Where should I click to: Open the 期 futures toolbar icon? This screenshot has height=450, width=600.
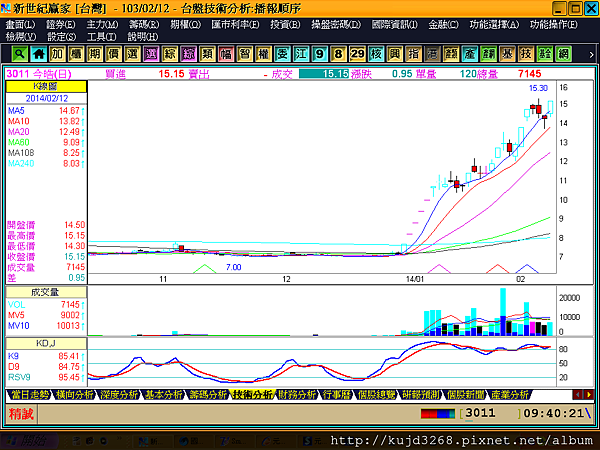(x=95, y=54)
